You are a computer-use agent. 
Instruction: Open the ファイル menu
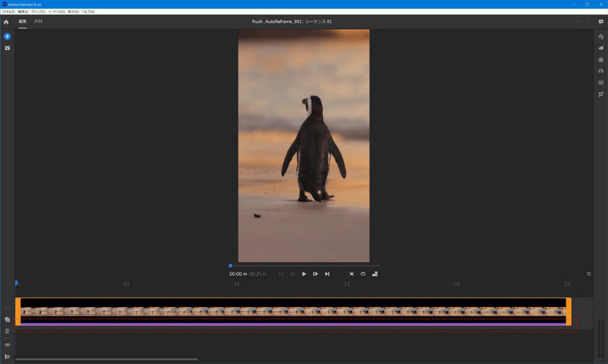pos(8,12)
